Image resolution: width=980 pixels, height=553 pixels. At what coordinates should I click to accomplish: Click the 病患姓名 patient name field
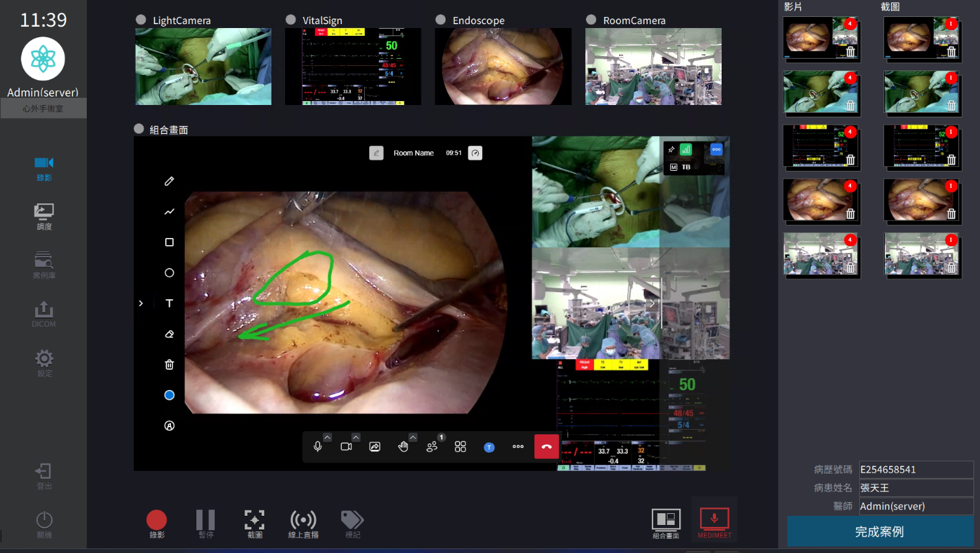[x=915, y=488]
